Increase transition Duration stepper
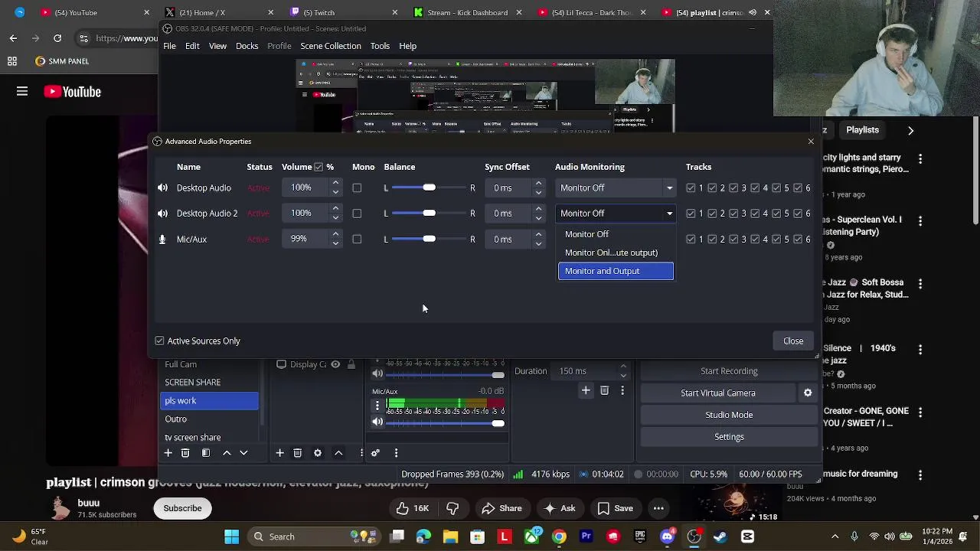The width and height of the screenshot is (980, 551). (x=623, y=367)
